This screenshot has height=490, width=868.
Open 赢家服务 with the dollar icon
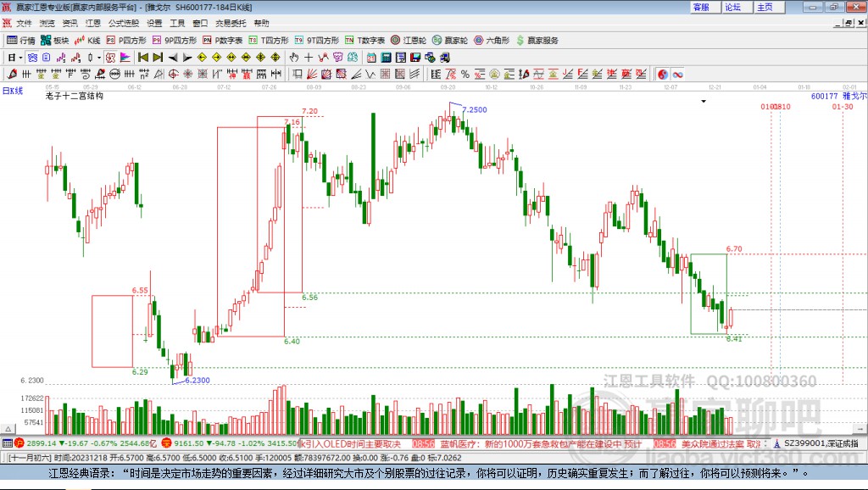coord(537,41)
